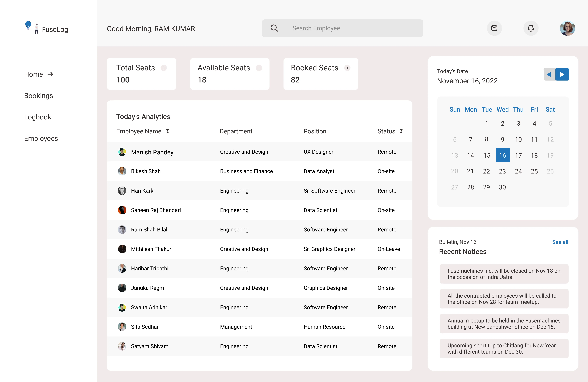
Task: Click Department column header
Action: 236,131
